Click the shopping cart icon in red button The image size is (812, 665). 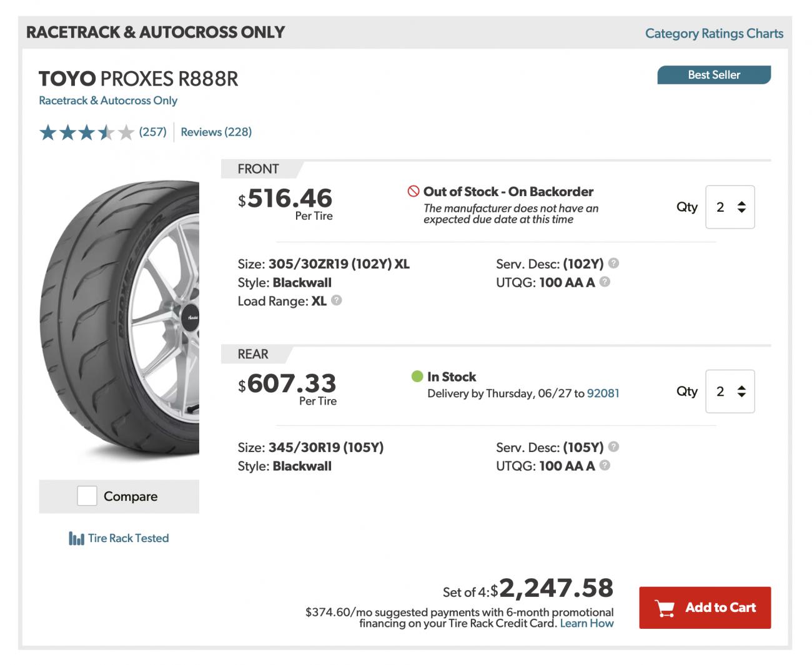(665, 608)
